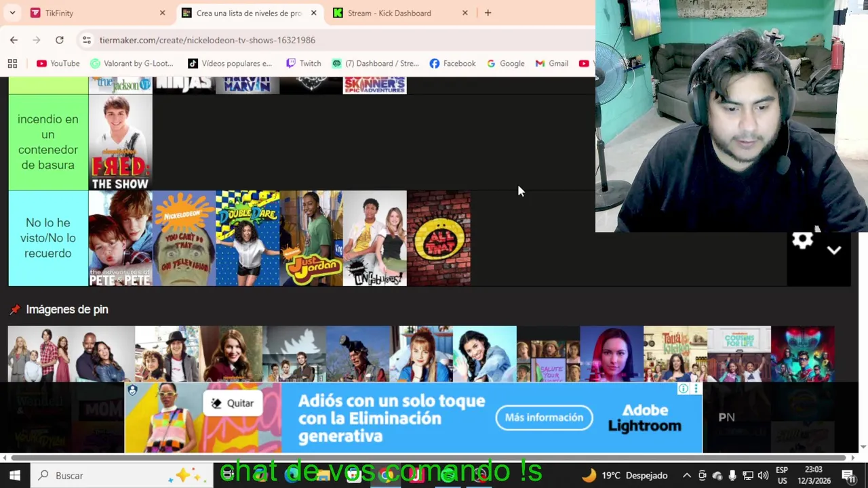Open the browser apps grid shortcut

tap(12, 63)
